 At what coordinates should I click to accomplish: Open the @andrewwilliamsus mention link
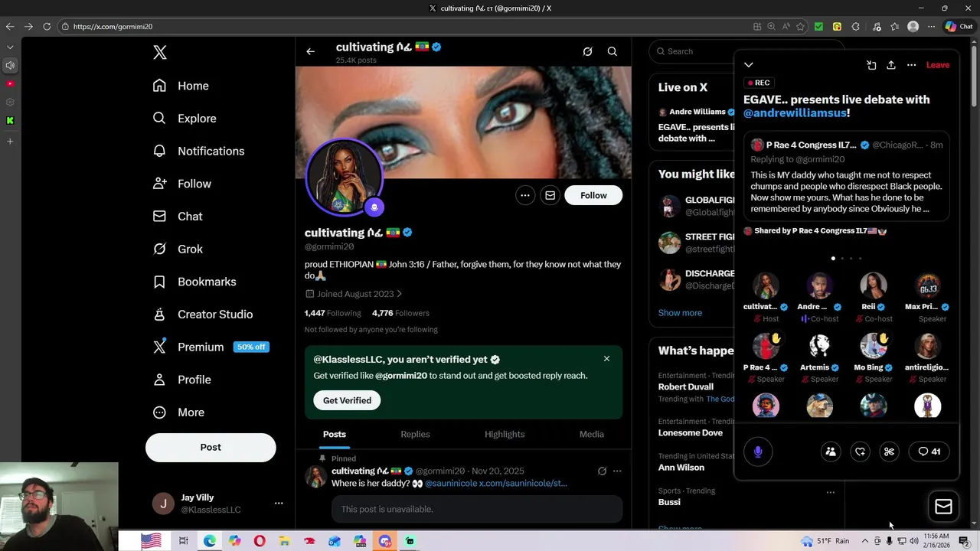[x=795, y=113]
